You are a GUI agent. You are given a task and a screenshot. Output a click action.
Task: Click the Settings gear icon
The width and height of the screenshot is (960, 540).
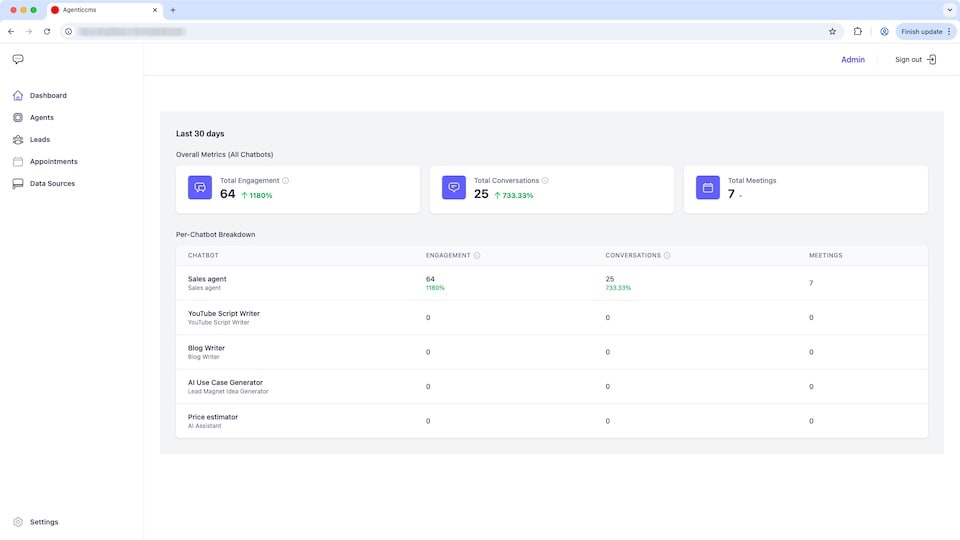tap(18, 522)
